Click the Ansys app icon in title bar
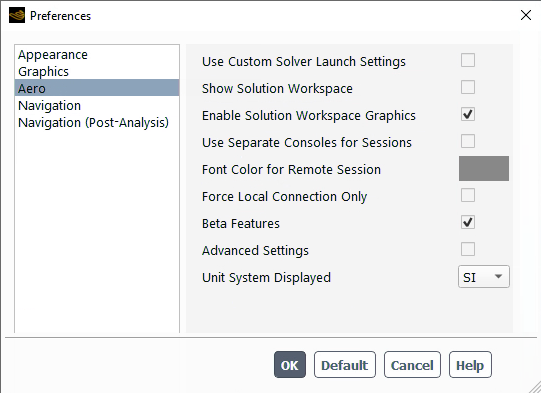Image resolution: width=541 pixels, height=393 pixels. tap(17, 16)
